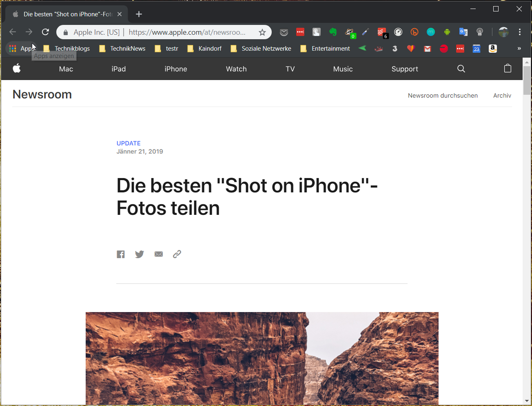The width and height of the screenshot is (532, 406).
Task: Open Support in Apple navigation
Action: click(405, 69)
